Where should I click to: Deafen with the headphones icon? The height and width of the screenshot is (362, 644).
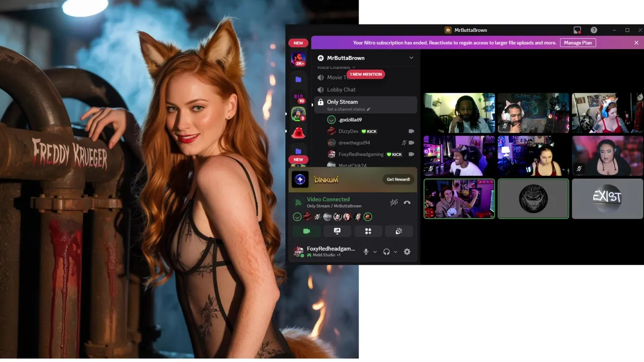point(386,252)
